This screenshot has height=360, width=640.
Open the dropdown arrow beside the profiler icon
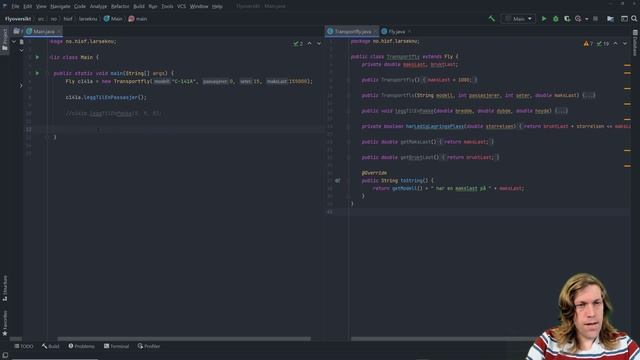(587, 19)
